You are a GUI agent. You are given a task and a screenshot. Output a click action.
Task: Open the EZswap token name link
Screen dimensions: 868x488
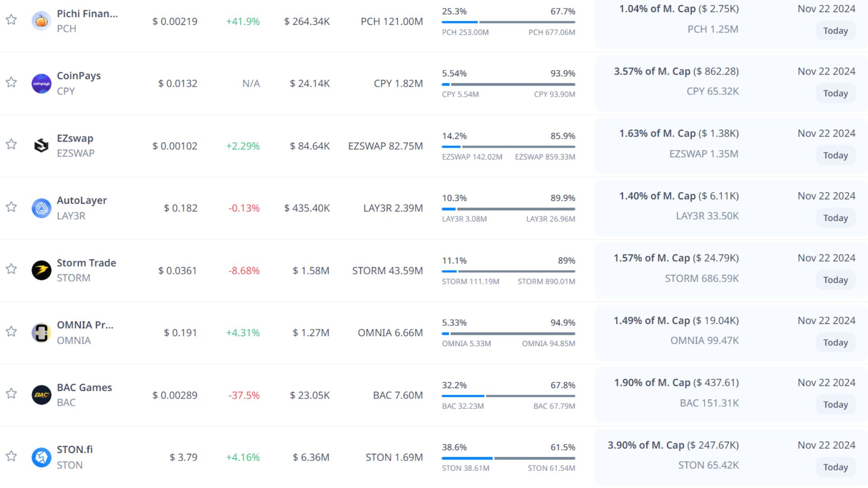pyautogui.click(x=75, y=138)
